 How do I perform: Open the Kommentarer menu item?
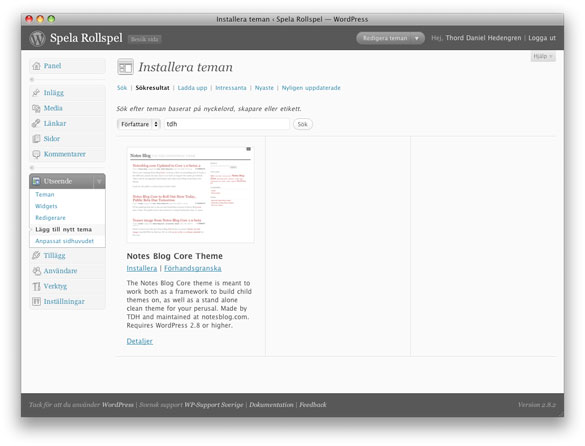pyautogui.click(x=65, y=154)
